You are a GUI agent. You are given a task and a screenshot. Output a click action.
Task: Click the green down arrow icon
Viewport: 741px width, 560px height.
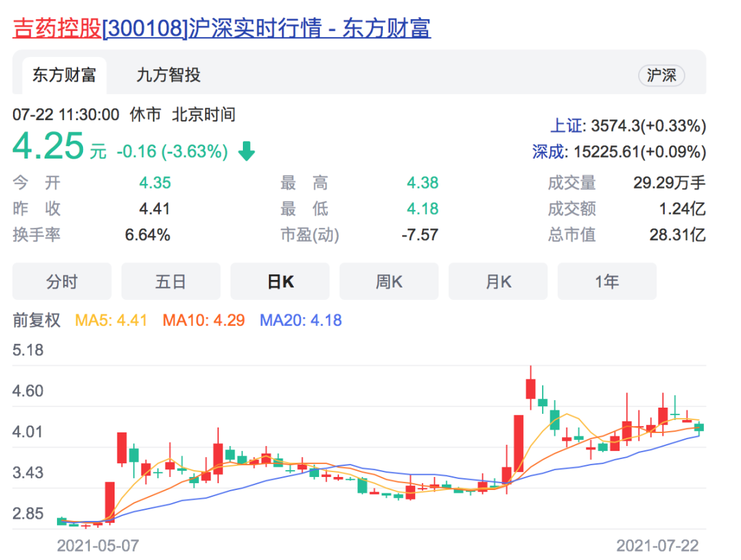click(246, 152)
